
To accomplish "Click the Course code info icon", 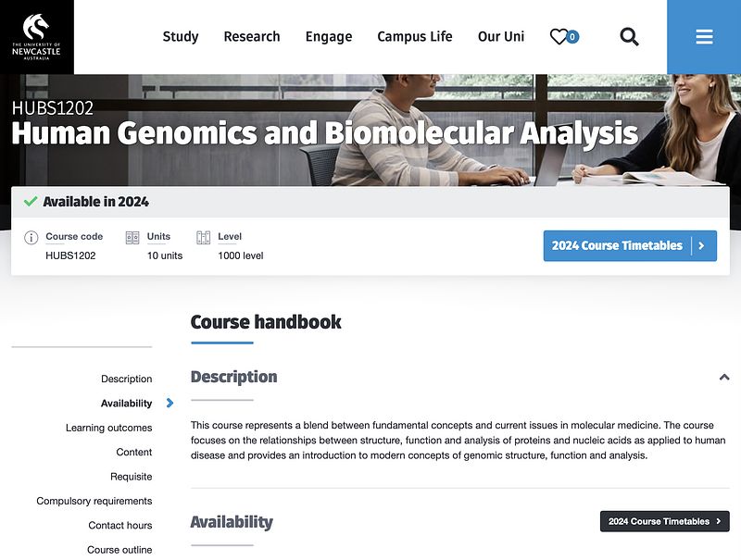I will point(31,238).
